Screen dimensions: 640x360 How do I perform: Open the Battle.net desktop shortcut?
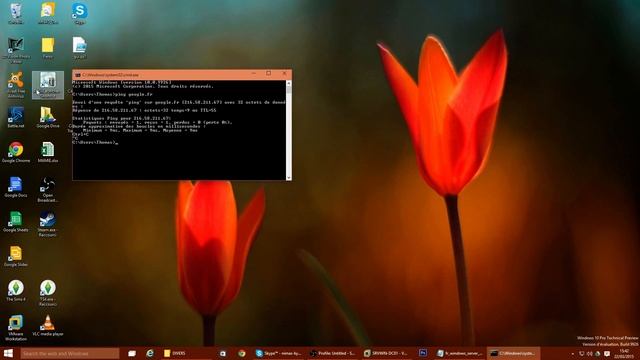point(16,117)
